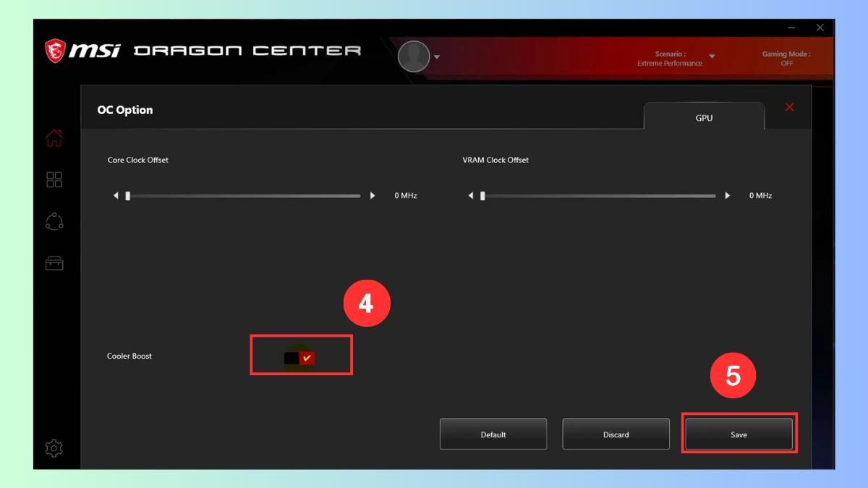Increase Core Clock Offset with right arrow
The image size is (868, 488).
pos(373,196)
